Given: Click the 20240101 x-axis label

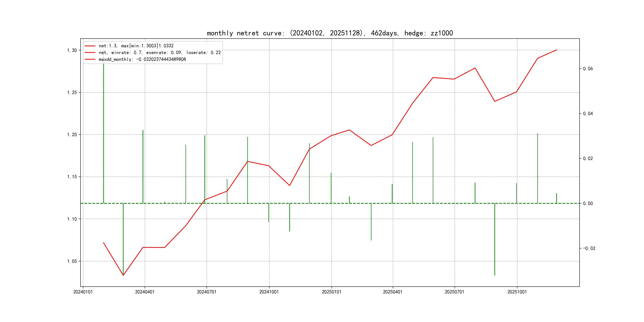Looking at the screenshot, I should point(83,292).
